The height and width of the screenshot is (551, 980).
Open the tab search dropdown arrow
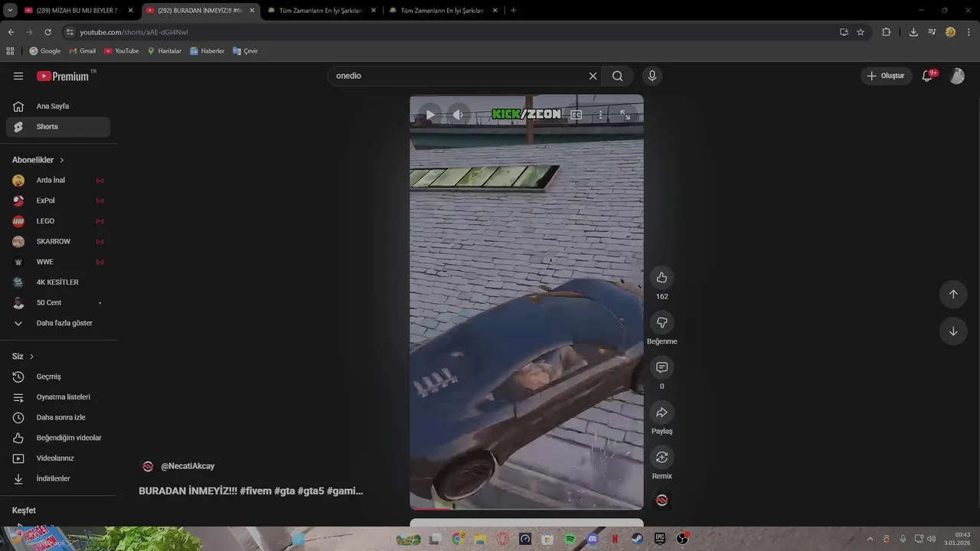click(x=9, y=11)
